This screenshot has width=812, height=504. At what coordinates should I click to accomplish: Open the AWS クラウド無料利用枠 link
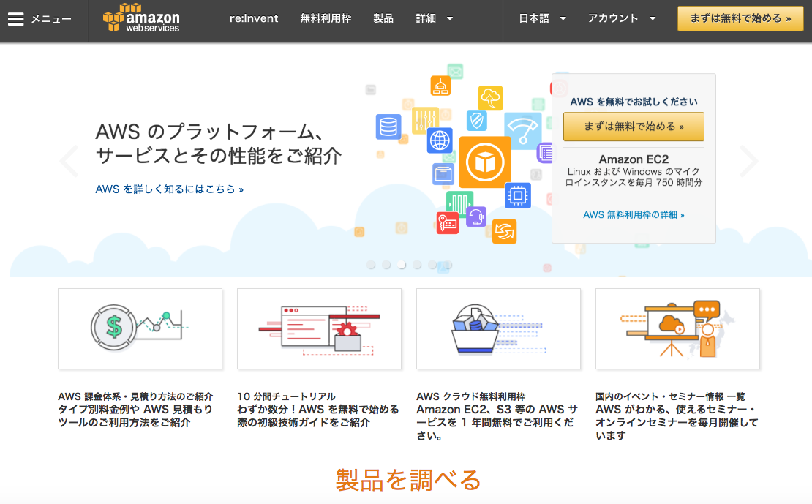[x=470, y=396]
